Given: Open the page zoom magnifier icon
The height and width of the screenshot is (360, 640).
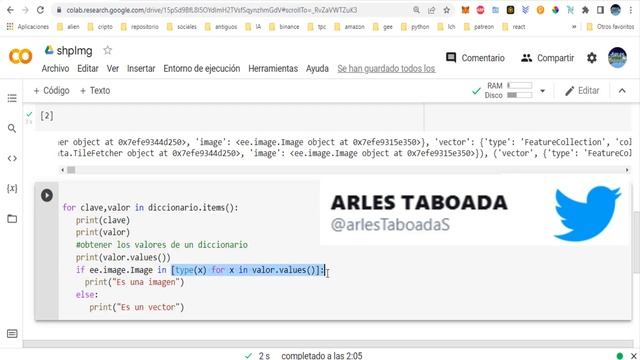Looking at the screenshot, I should [x=416, y=10].
